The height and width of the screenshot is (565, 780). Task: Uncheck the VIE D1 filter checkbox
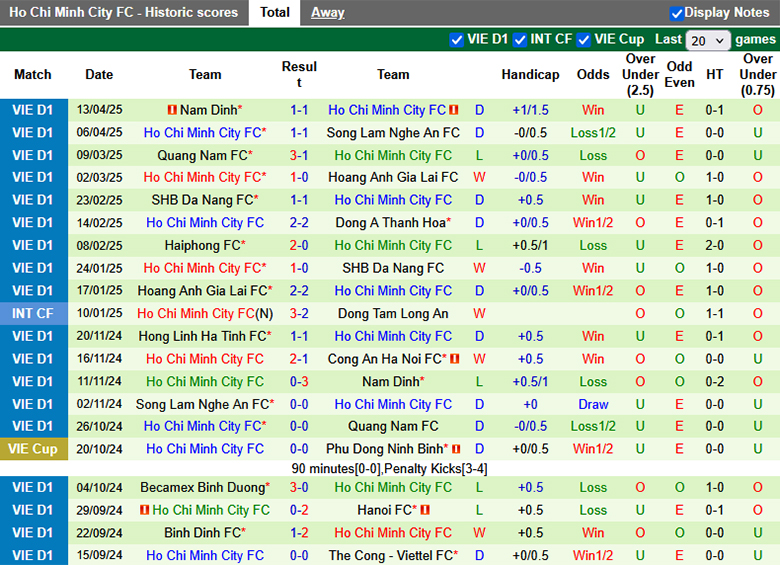[x=456, y=40]
